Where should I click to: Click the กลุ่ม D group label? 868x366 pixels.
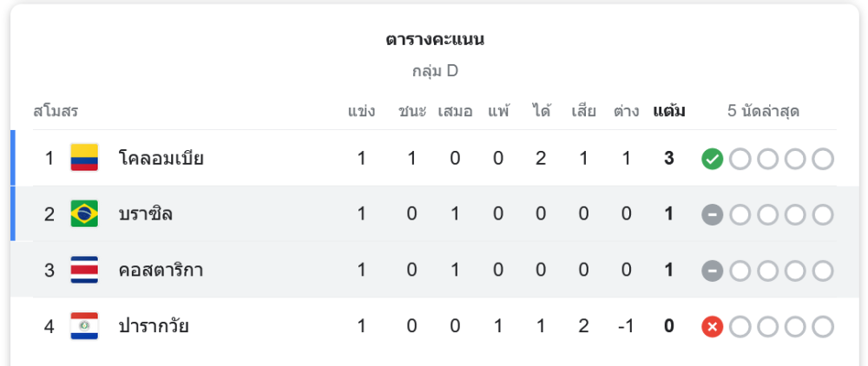(435, 71)
